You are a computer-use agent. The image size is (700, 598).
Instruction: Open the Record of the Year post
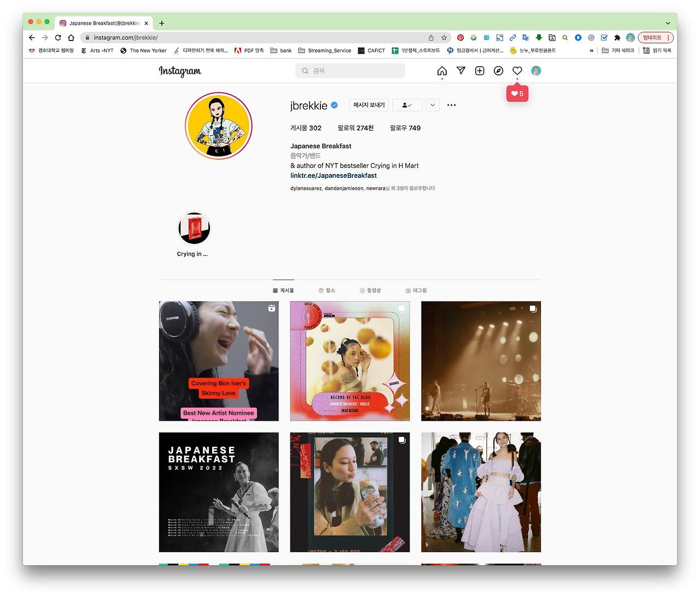pyautogui.click(x=350, y=361)
